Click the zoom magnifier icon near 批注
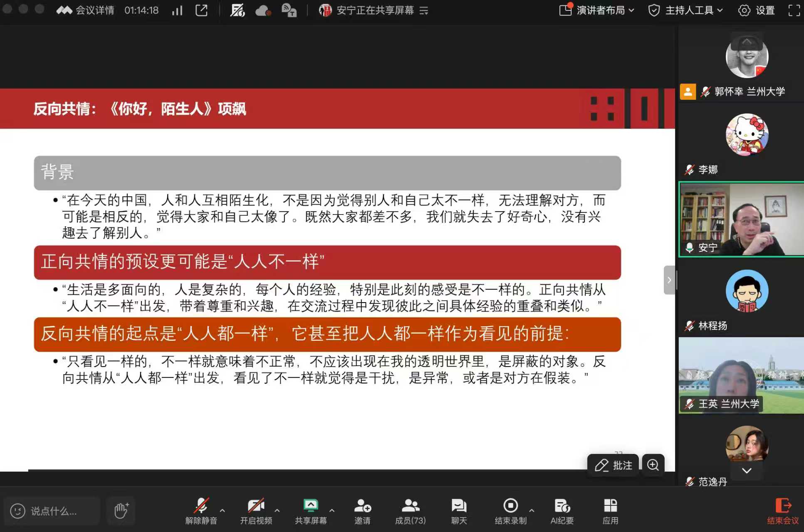The height and width of the screenshot is (532, 804). pos(653,465)
